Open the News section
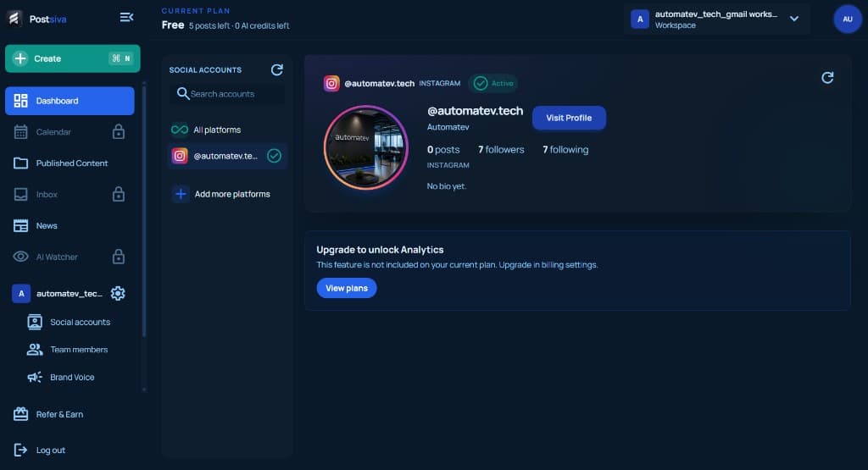 (x=70, y=225)
